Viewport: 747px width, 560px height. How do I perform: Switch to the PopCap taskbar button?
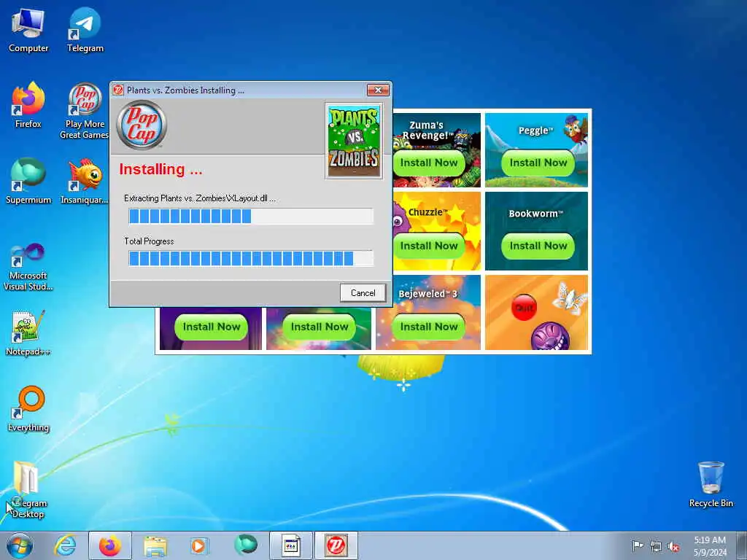(x=336, y=545)
